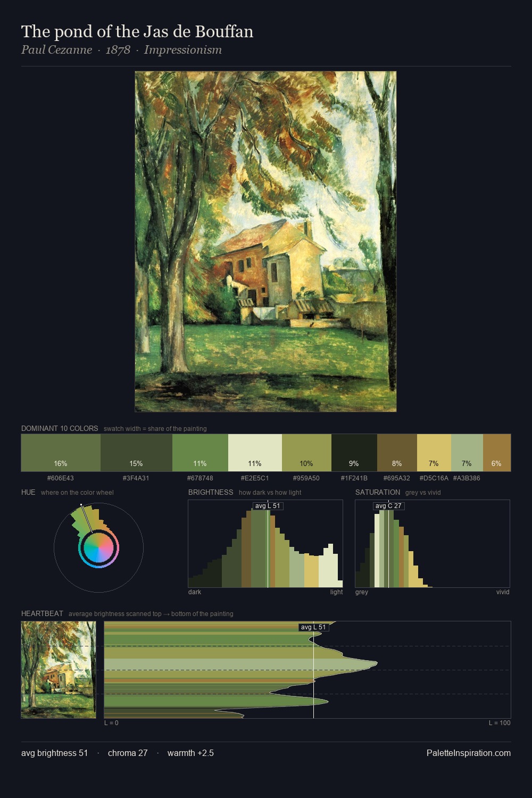
Task: Click the 'light' brightness axis label
Action: (337, 592)
